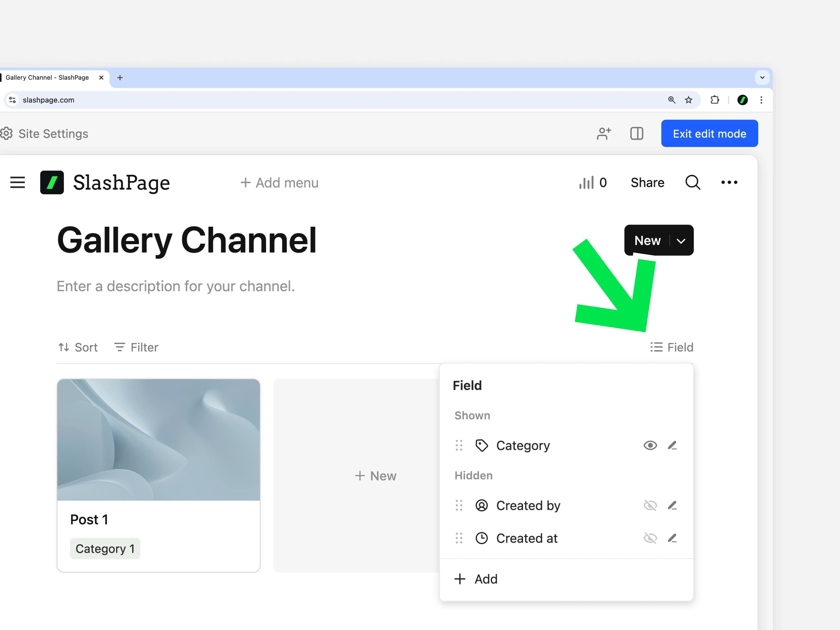Grab the Category row drag handle
The height and width of the screenshot is (630, 840).
point(459,445)
